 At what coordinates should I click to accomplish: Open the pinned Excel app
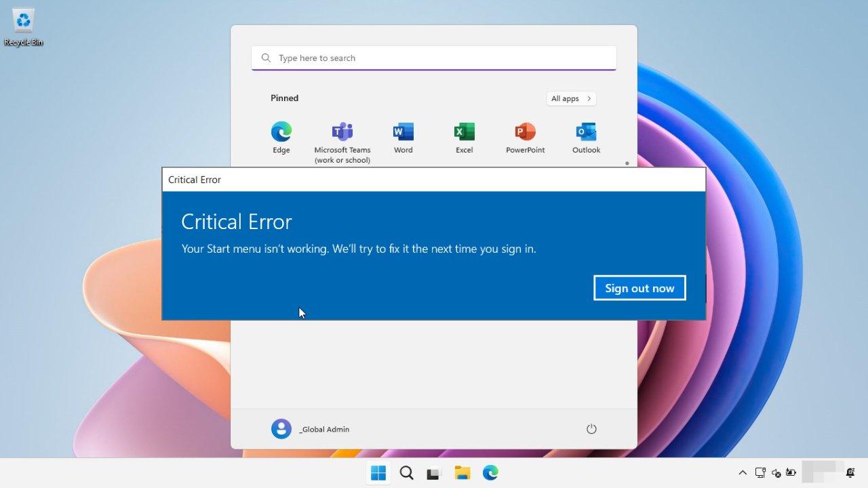(x=464, y=138)
